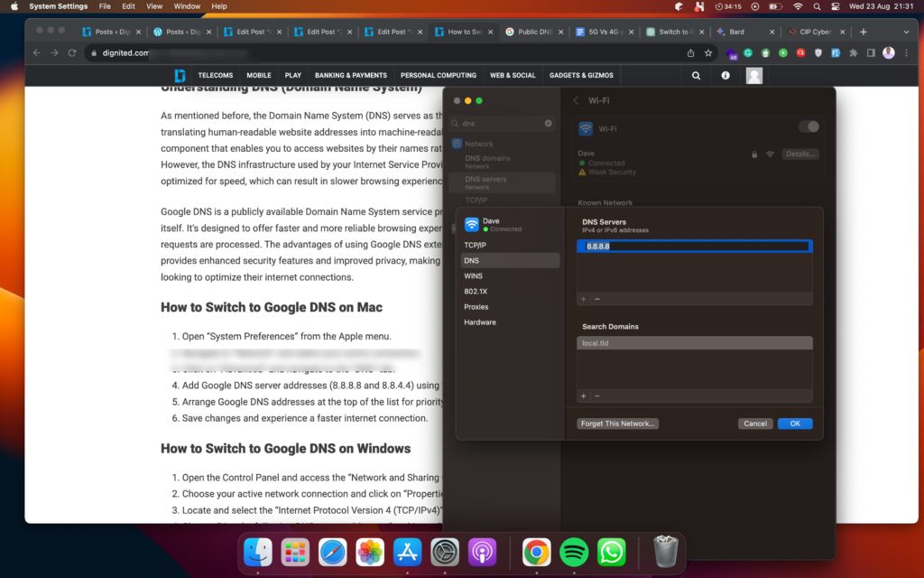Click the website search magnifier icon
Image resolution: width=924 pixels, height=578 pixels.
[696, 76]
